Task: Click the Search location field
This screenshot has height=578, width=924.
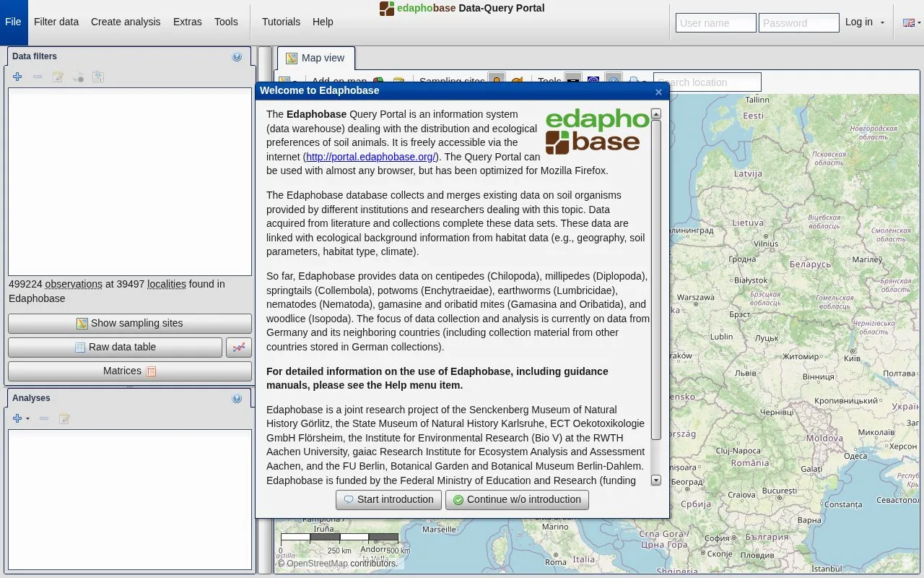Action: pos(707,82)
